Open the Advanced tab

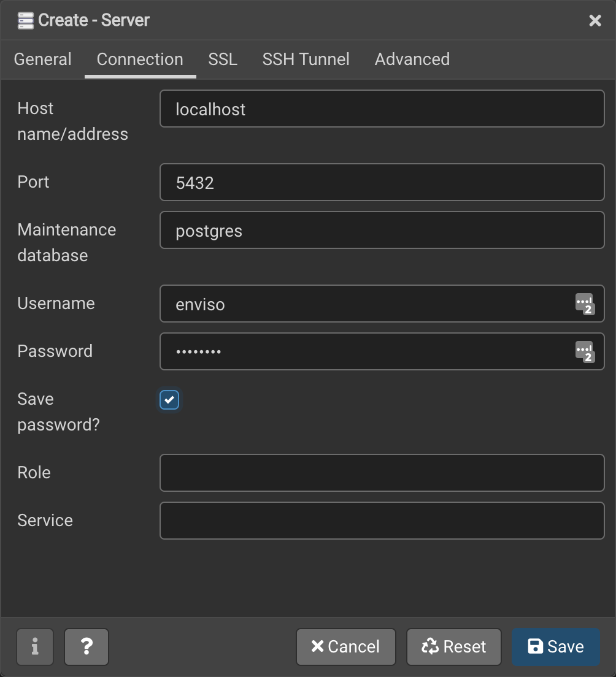click(412, 59)
